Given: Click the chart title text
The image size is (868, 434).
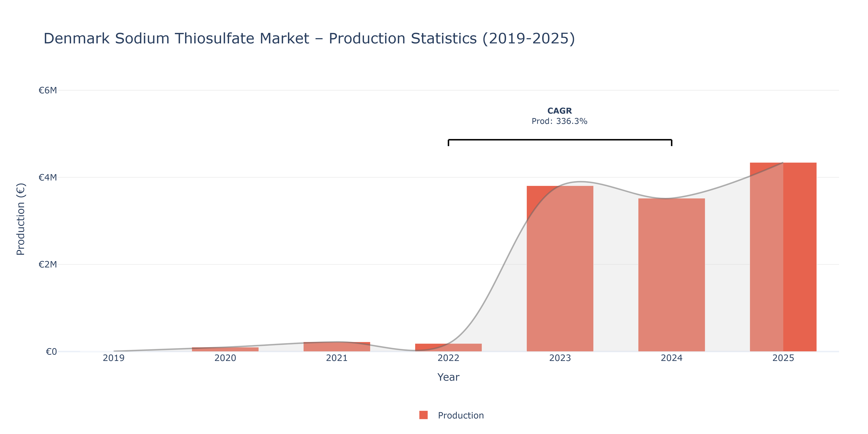Looking at the screenshot, I should pos(309,38).
